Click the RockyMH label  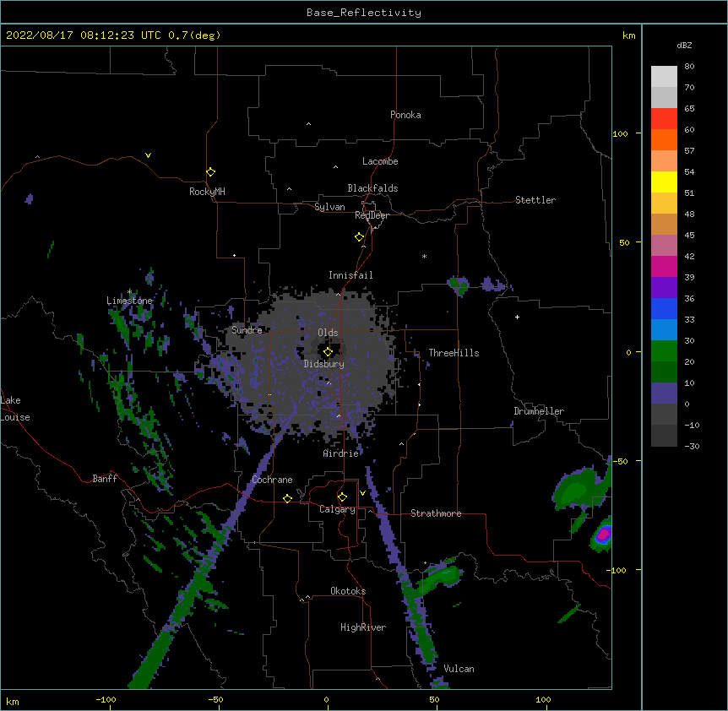point(207,192)
